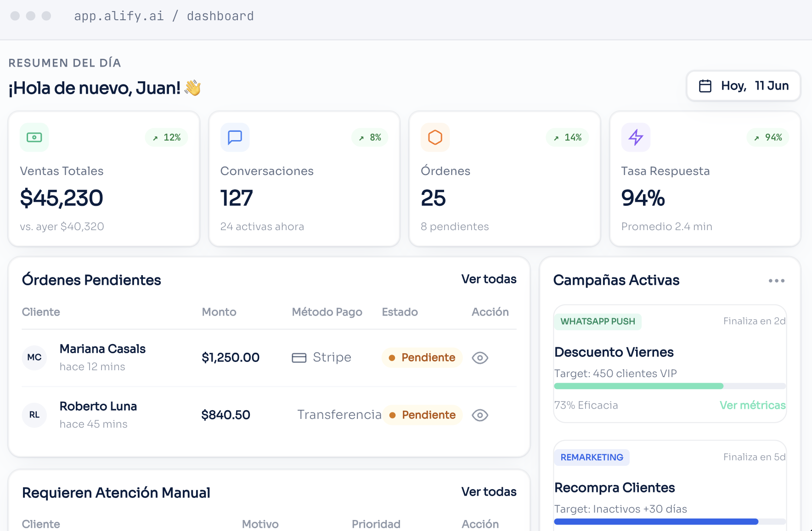The image size is (812, 531).
Task: Click the Roberto Luna name
Action: point(98,407)
